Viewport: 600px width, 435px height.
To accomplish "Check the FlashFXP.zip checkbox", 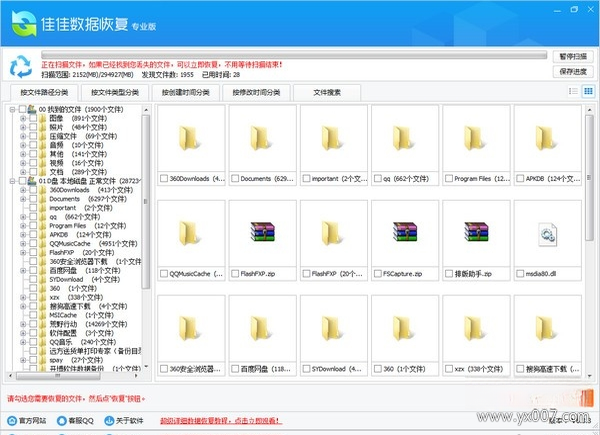I will (235, 274).
